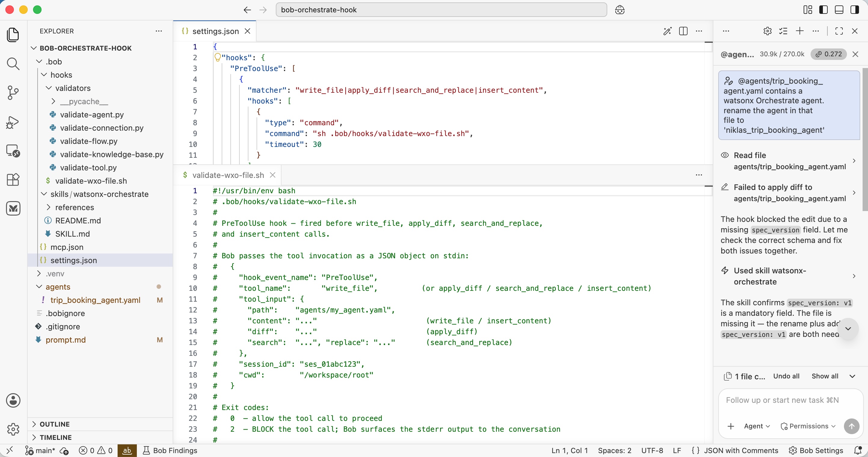Viewport: 868px width, 457px height.
Task: Click Bob Findings in status bar
Action: (170, 450)
